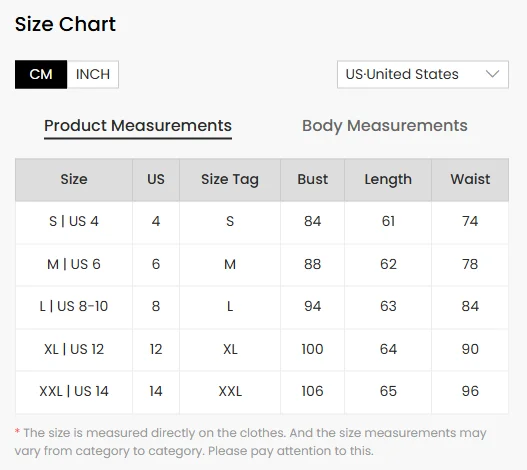Click the Size Chart heading

click(x=65, y=25)
